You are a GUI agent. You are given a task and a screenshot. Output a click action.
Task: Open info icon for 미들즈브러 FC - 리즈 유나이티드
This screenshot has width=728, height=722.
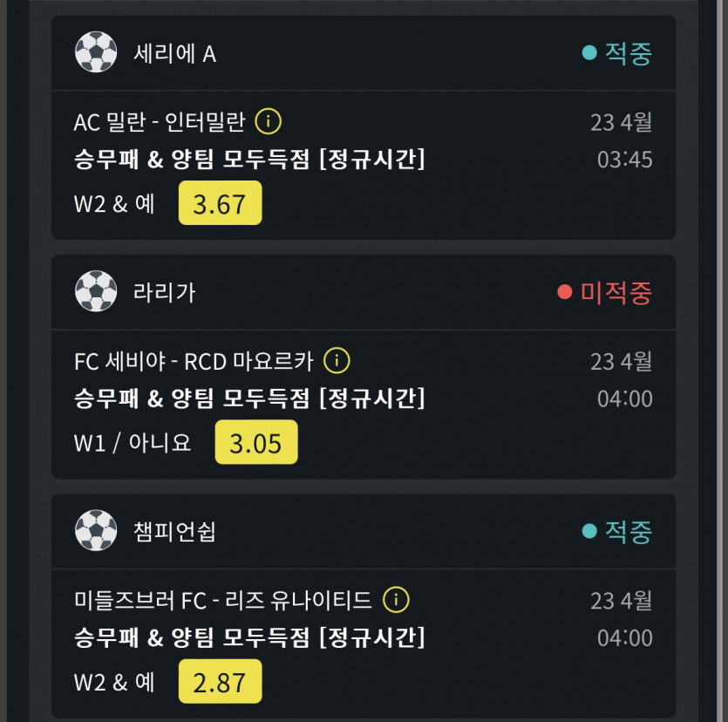coord(396,600)
